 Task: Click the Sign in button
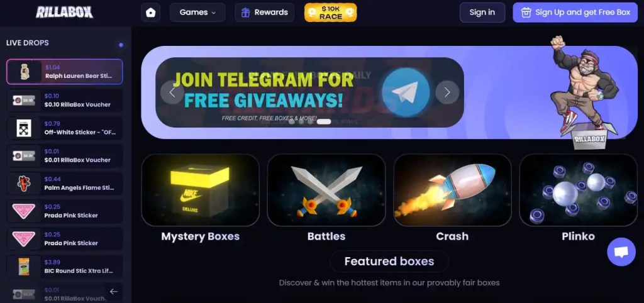coord(482,13)
